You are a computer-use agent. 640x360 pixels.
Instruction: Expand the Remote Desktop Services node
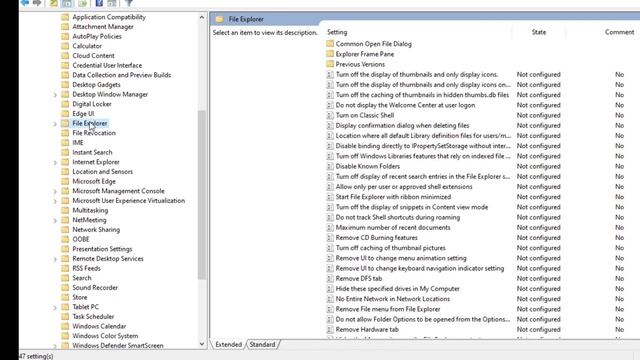coord(55,259)
